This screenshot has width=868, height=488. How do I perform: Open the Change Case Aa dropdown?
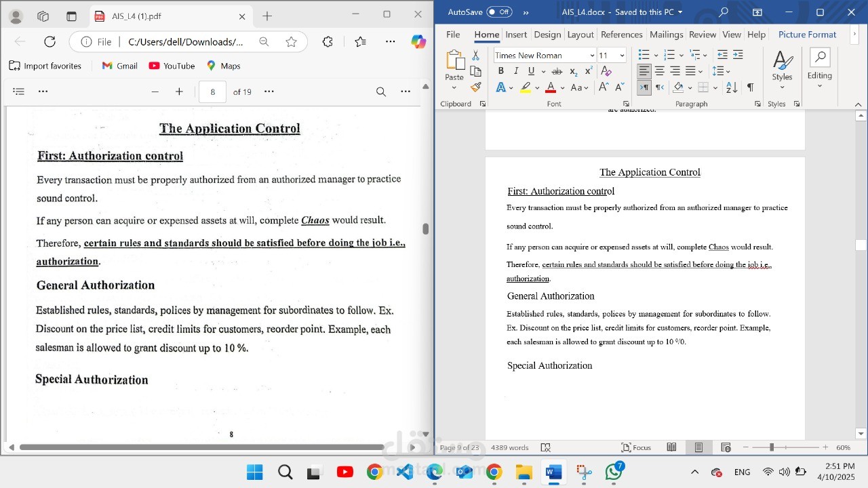click(x=579, y=87)
